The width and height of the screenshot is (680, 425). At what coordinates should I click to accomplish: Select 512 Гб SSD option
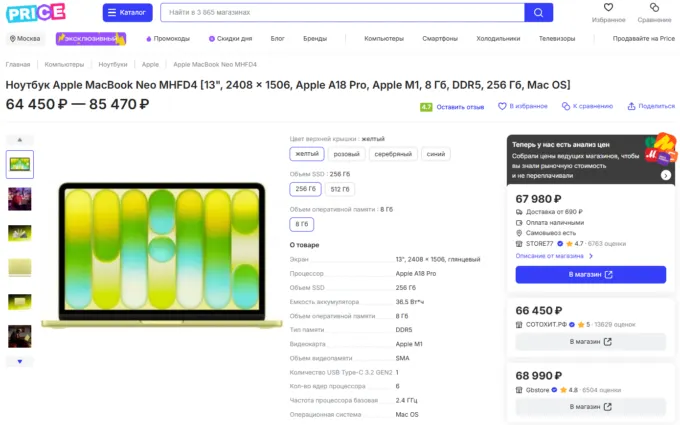340,189
